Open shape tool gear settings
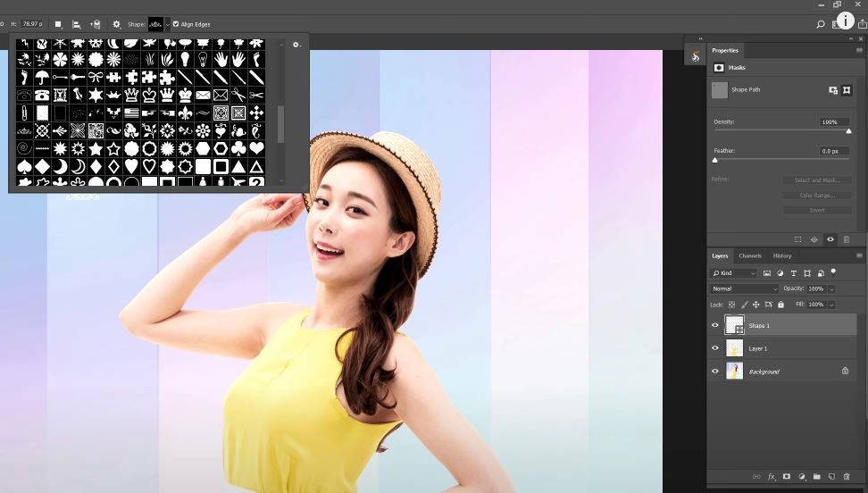The width and height of the screenshot is (868, 493). pyautogui.click(x=116, y=24)
